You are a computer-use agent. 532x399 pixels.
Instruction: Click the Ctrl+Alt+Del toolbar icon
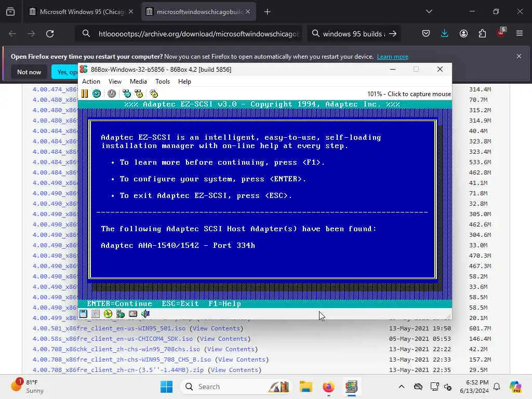tap(127, 94)
